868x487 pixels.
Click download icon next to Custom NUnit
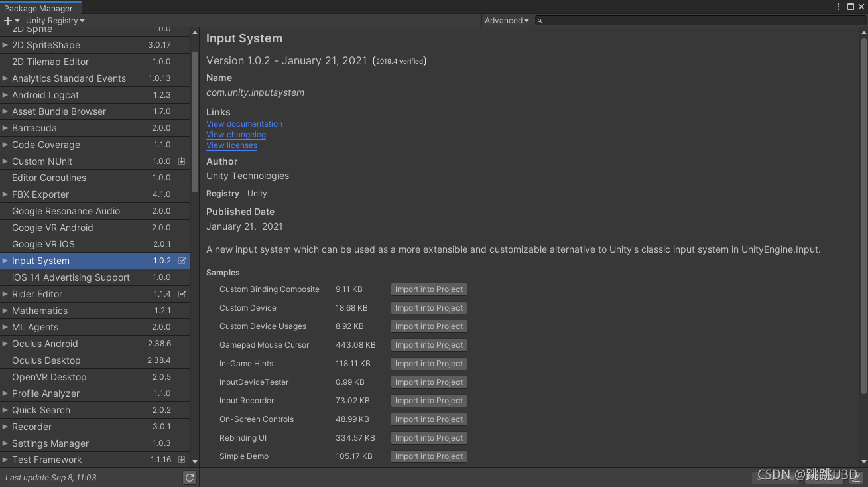pos(182,161)
